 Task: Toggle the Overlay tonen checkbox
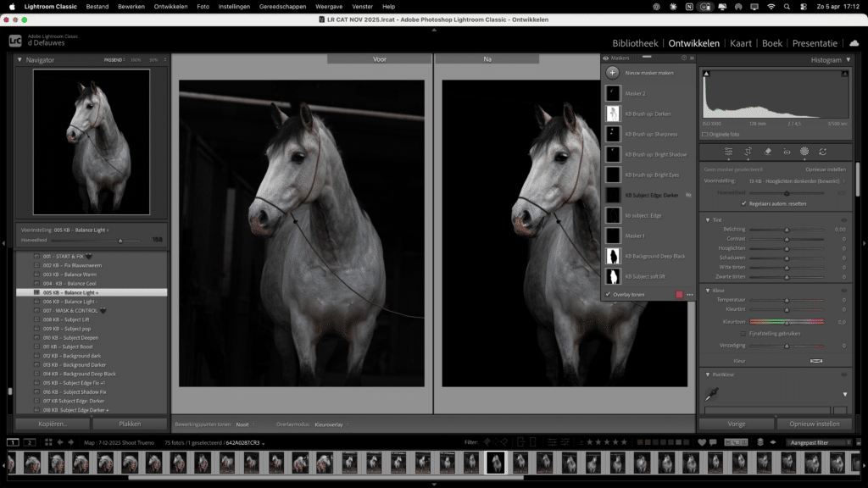click(608, 295)
